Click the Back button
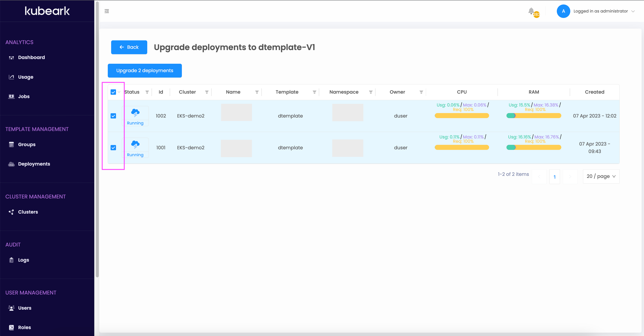This screenshot has width=644, height=336. [129, 47]
